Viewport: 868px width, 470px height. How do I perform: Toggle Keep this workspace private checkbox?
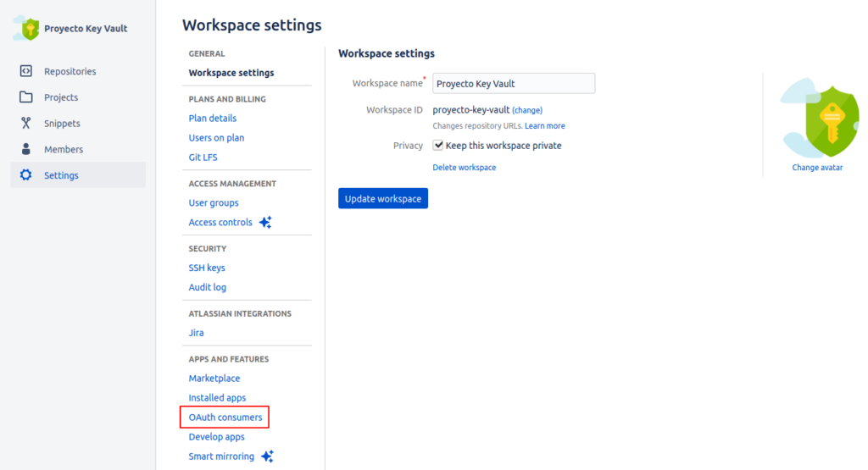438,145
